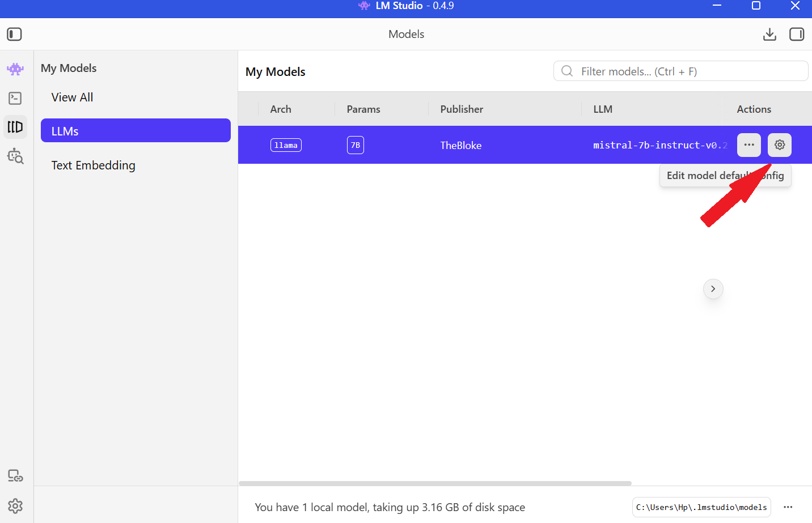Click the My Models sidebar heading
Viewport: 812px width, 523px height.
tap(69, 68)
